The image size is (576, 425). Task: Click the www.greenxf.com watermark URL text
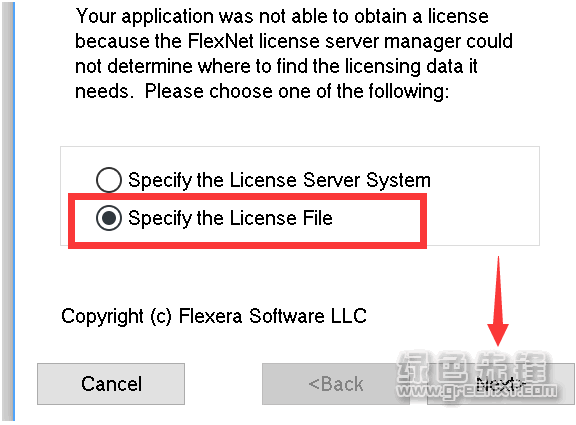[x=478, y=392]
